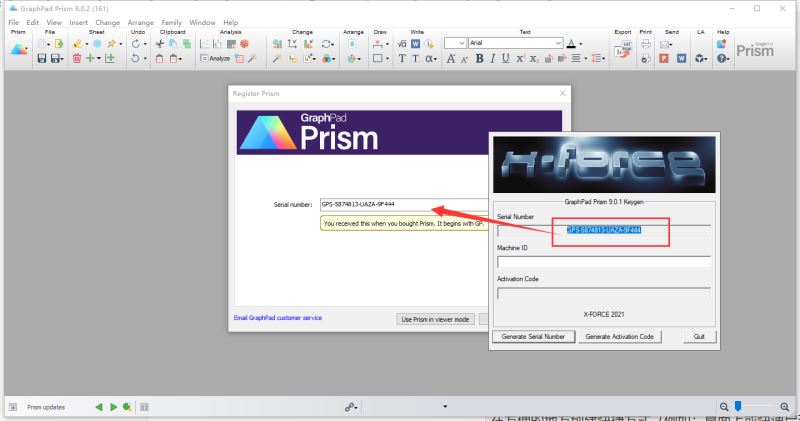800x421 pixels.
Task: Open the Change menu
Action: tap(108, 22)
